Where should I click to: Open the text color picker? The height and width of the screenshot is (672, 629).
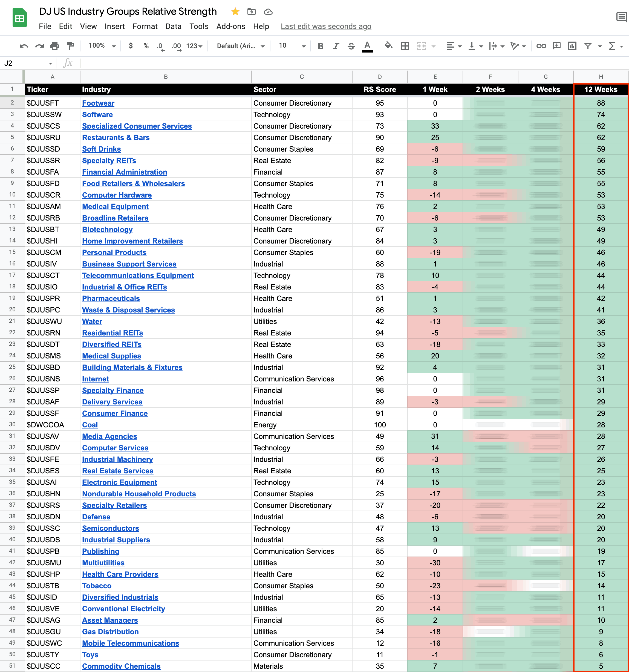coord(367,46)
